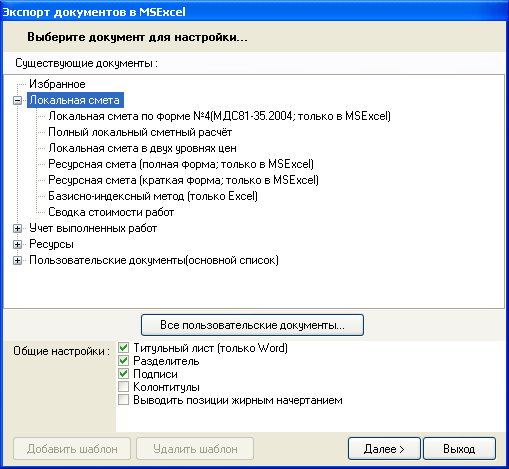Select Пользовательские документы(основной список) label

(x=154, y=260)
